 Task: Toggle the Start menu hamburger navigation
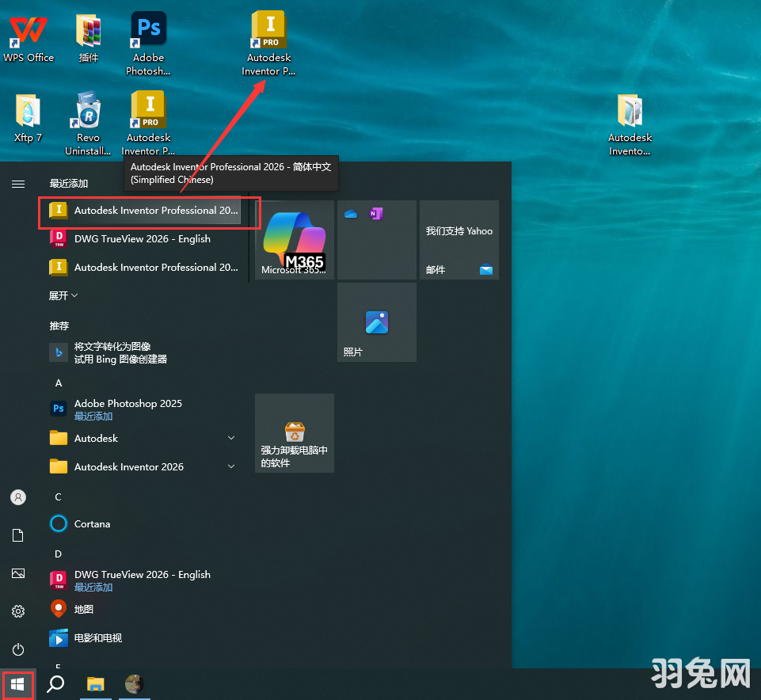17,184
